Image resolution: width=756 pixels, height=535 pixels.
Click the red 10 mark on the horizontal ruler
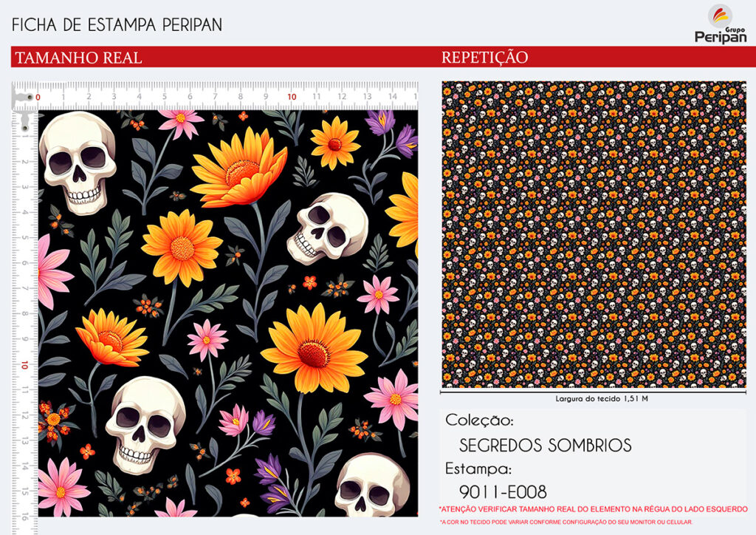tap(292, 97)
